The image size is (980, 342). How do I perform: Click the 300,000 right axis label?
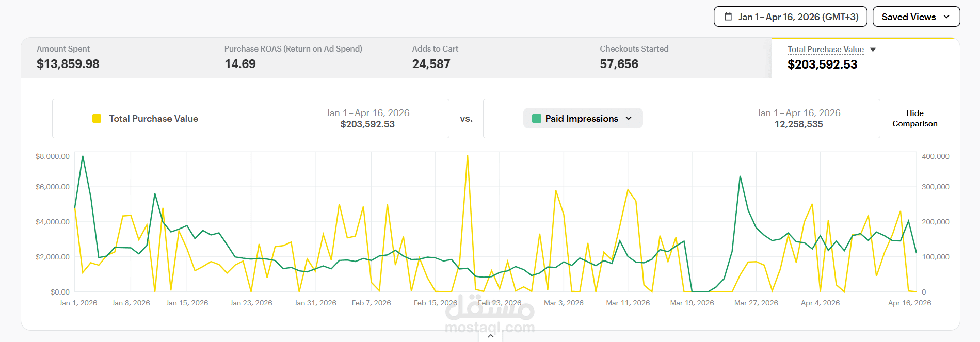coord(935,187)
